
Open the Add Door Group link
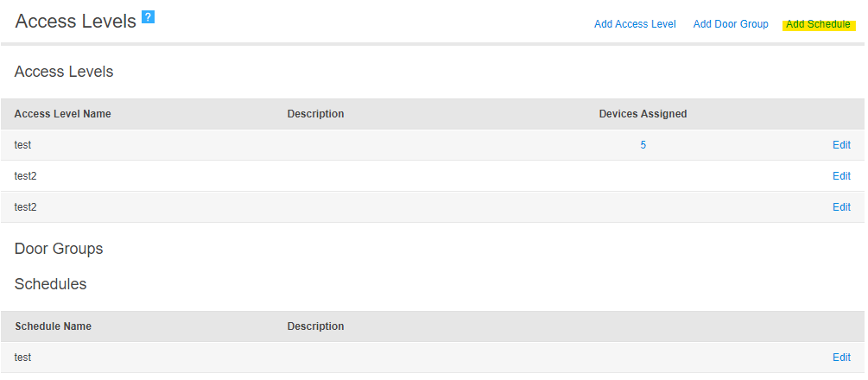(x=731, y=24)
